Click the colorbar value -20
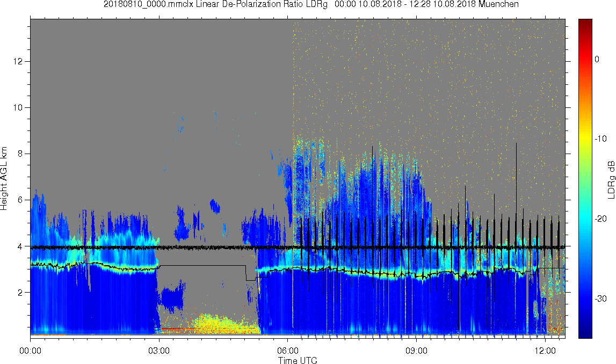The height and width of the screenshot is (364, 616). pos(600,219)
